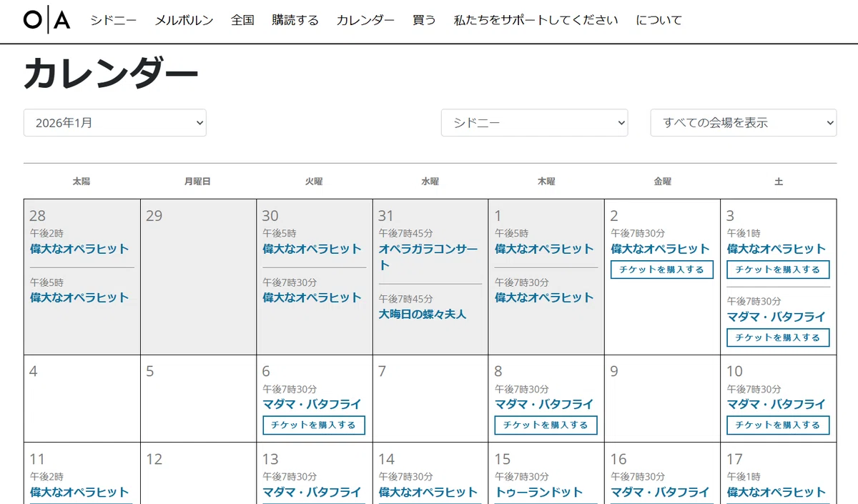858x504 pixels.
Task: Open the マダマ・バタフライ link on the 6th
Action: tap(312, 404)
